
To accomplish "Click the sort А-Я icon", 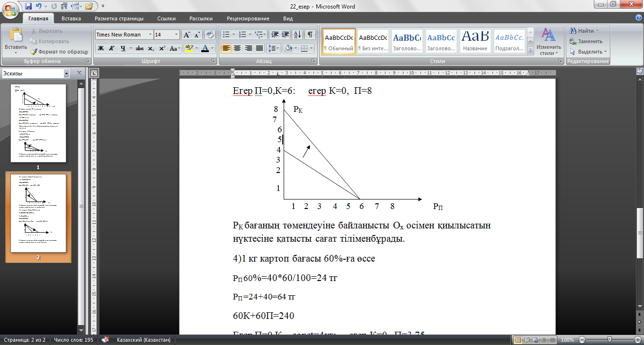I will coord(298,35).
